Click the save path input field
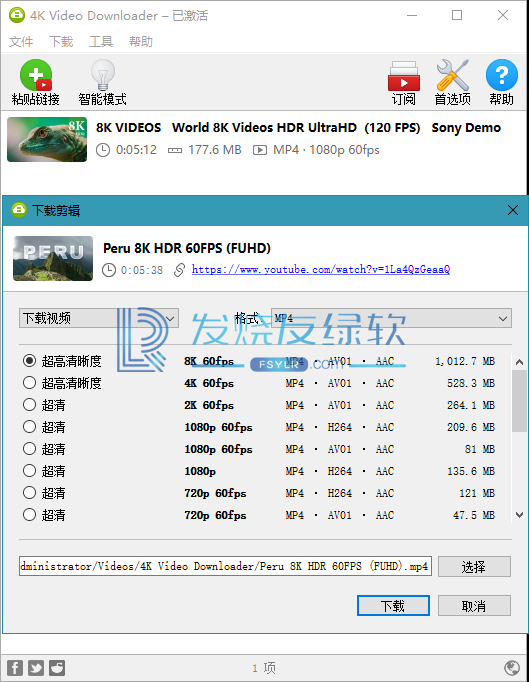 coord(225,566)
